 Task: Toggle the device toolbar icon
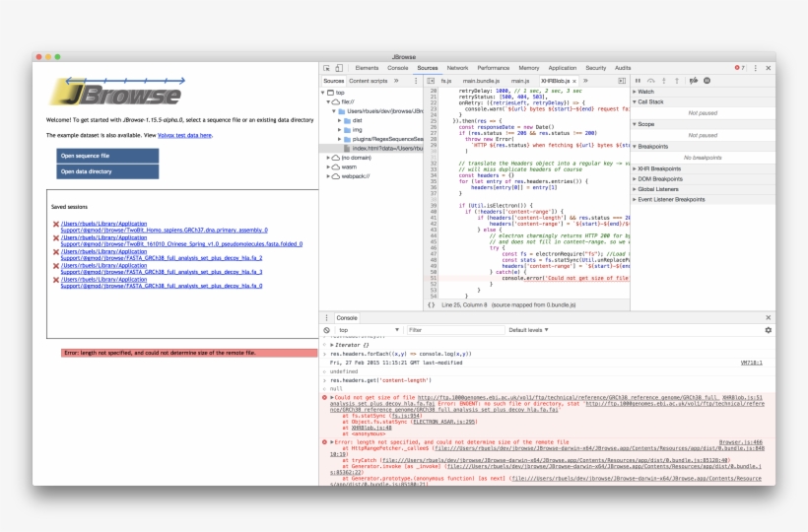[x=340, y=68]
